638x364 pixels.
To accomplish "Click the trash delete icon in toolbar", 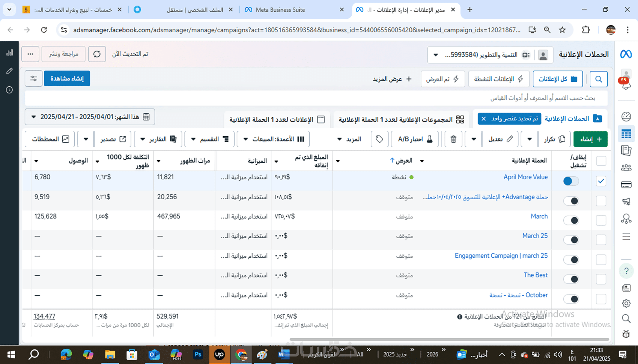I will (453, 139).
